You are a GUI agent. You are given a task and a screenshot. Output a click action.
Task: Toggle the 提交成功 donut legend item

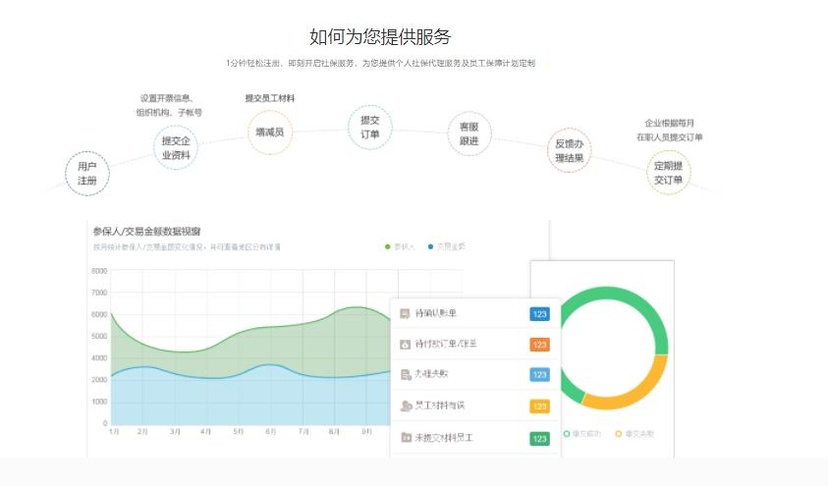[582, 434]
